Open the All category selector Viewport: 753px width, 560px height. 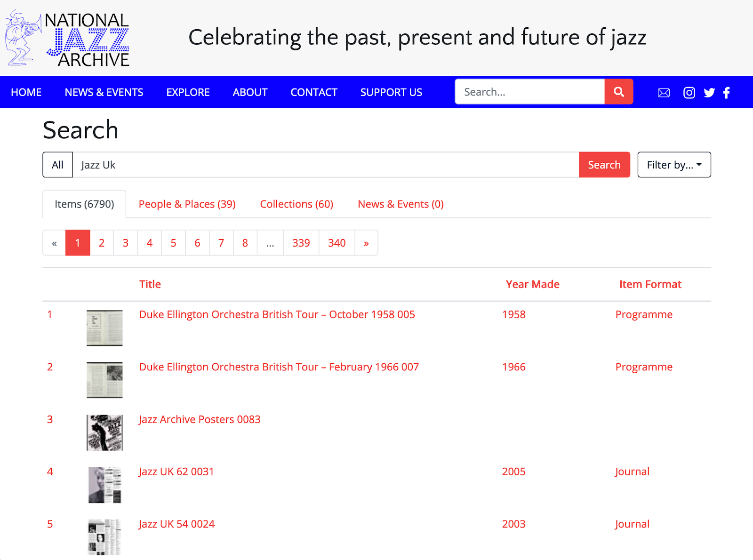(x=57, y=165)
